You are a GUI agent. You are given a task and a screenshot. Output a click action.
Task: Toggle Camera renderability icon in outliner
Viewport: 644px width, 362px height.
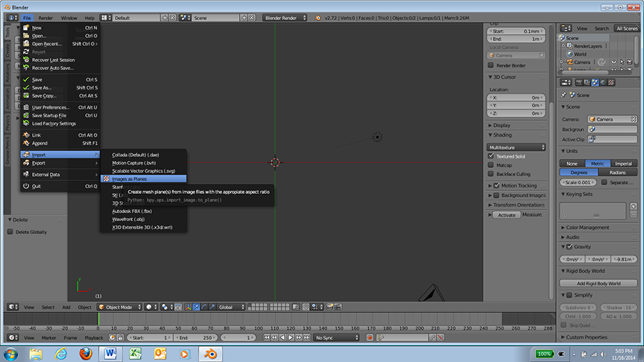pyautogui.click(x=629, y=62)
